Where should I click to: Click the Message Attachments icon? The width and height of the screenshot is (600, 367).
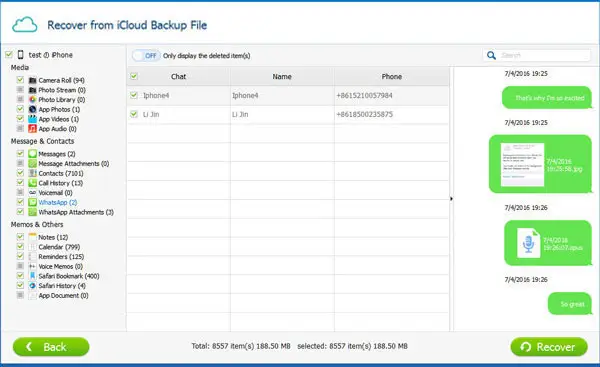[33, 163]
